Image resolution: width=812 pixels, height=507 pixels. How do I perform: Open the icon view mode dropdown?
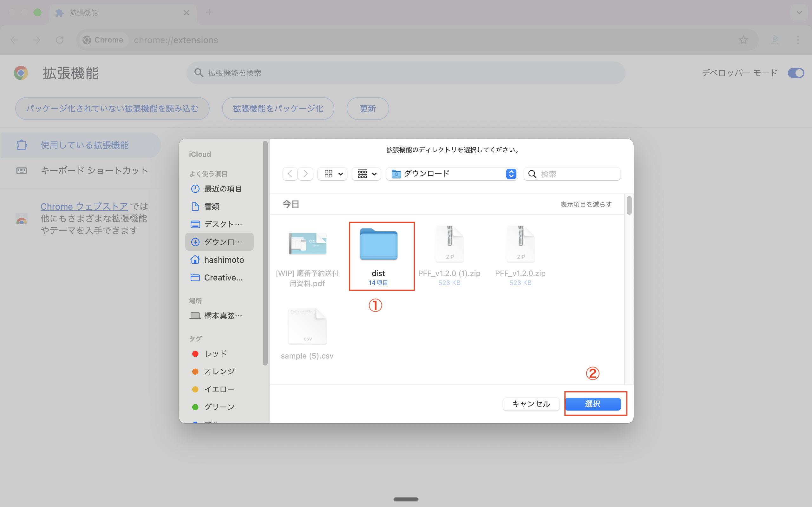[x=333, y=174]
